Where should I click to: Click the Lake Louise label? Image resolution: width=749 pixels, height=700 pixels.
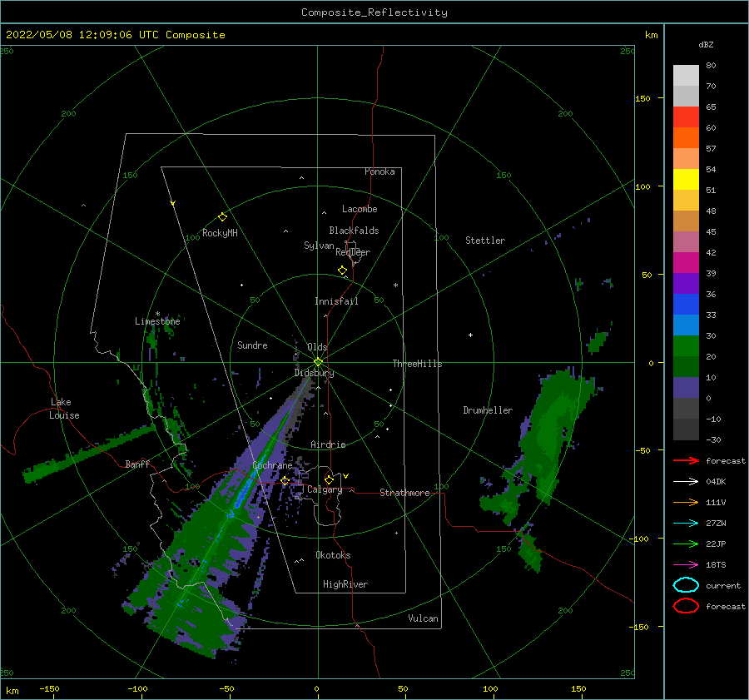(64, 409)
